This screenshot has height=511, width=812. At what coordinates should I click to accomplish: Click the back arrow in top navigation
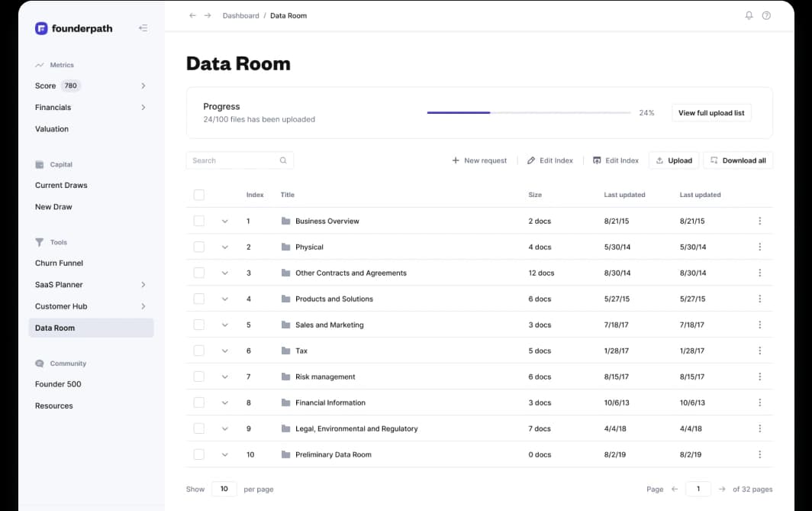(x=192, y=15)
